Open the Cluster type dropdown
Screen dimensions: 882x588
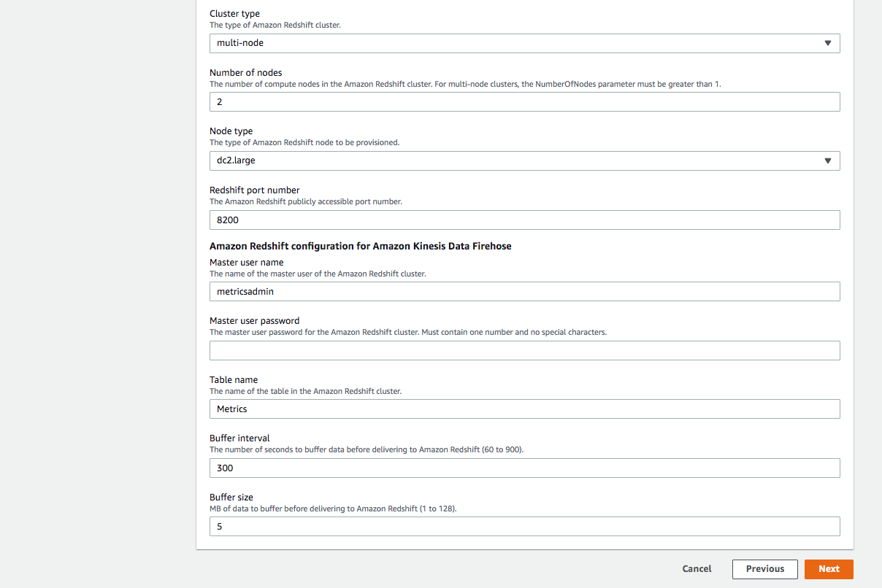click(524, 43)
